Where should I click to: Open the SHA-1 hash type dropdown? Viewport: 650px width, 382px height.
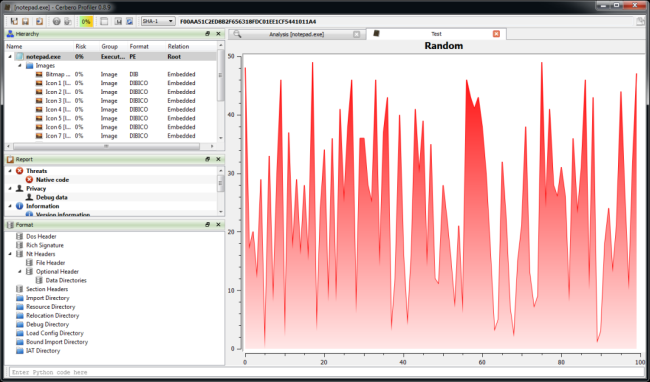coord(158,21)
